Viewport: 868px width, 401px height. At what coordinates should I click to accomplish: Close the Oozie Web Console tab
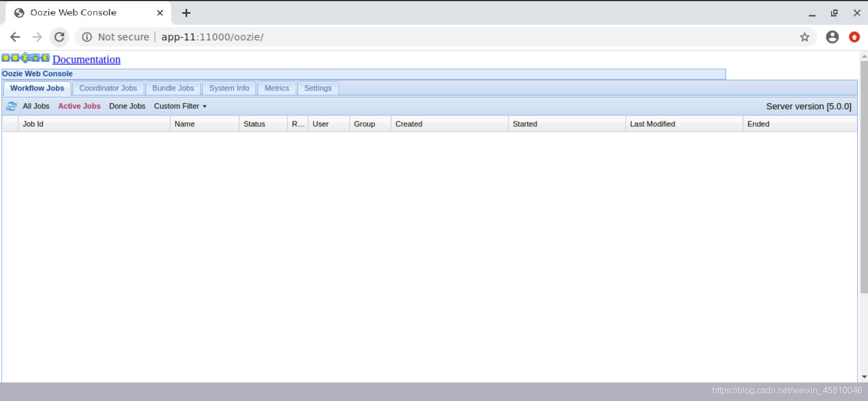coord(160,13)
